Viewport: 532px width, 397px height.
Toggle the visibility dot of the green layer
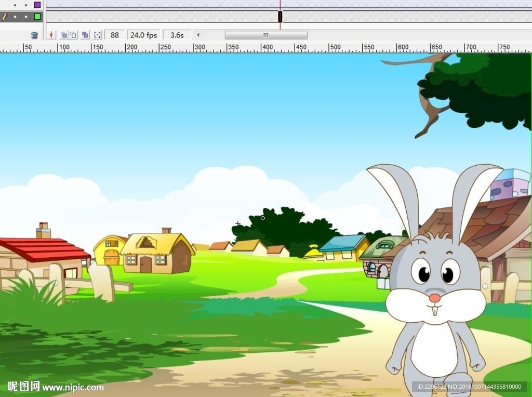click(x=15, y=17)
